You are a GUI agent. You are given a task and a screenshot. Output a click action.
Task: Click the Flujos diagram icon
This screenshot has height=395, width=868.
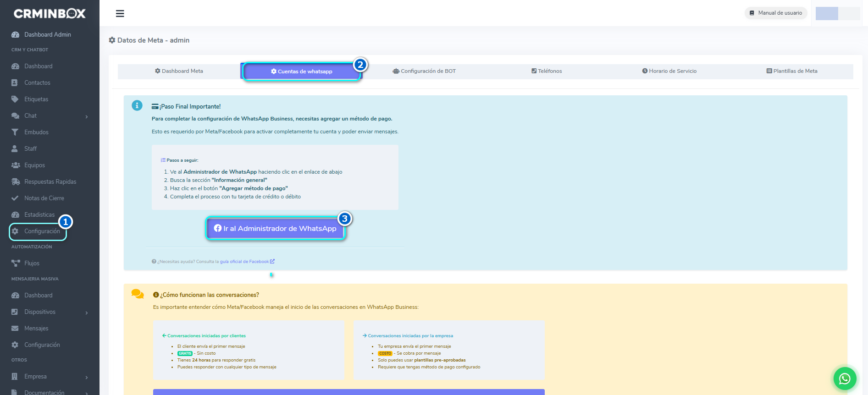(15, 263)
